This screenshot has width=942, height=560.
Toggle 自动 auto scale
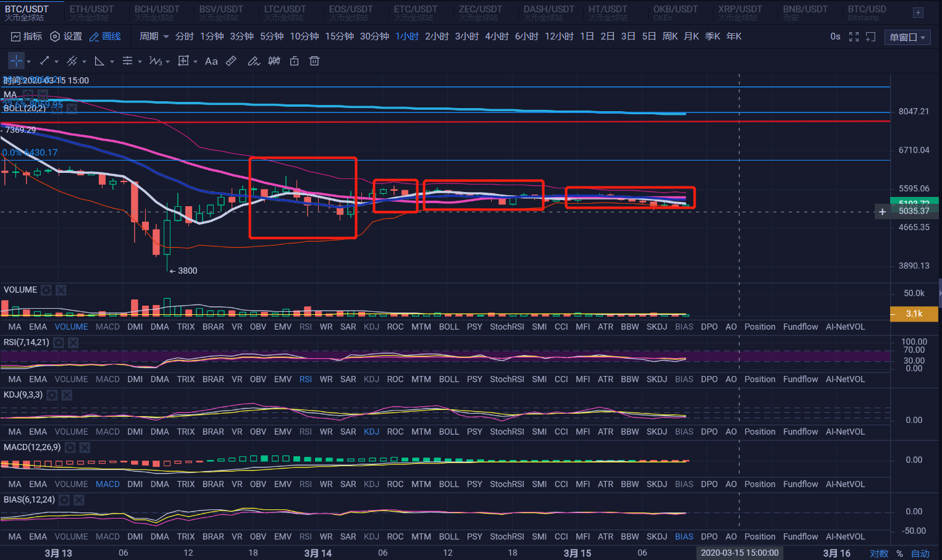tap(920, 553)
